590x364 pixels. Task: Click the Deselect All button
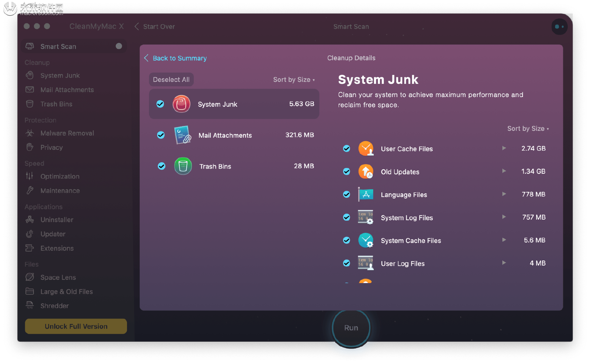(171, 80)
